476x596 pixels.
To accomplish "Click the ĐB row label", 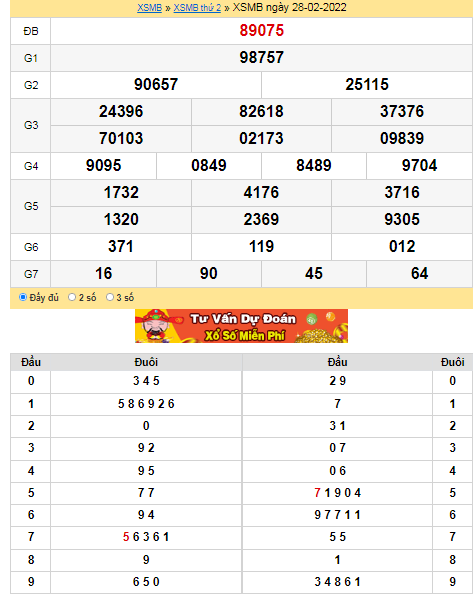I will [31, 31].
